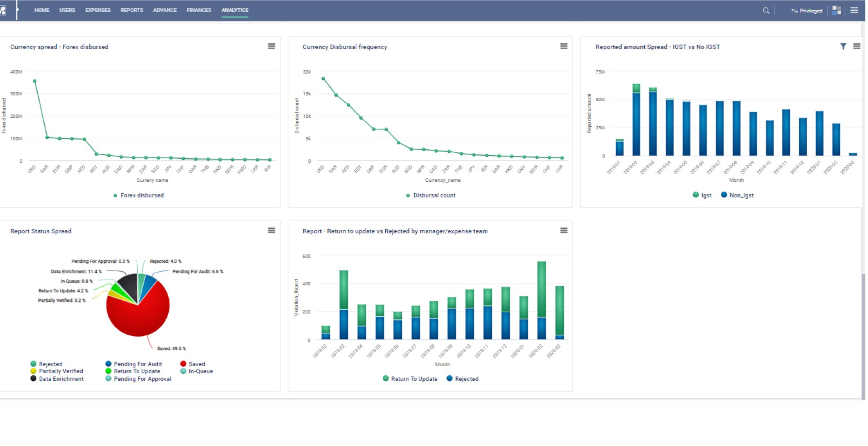Click the 'In-Queue: 0.8 %' pie label
Viewport: 868px width, 446px height.
(x=76, y=281)
